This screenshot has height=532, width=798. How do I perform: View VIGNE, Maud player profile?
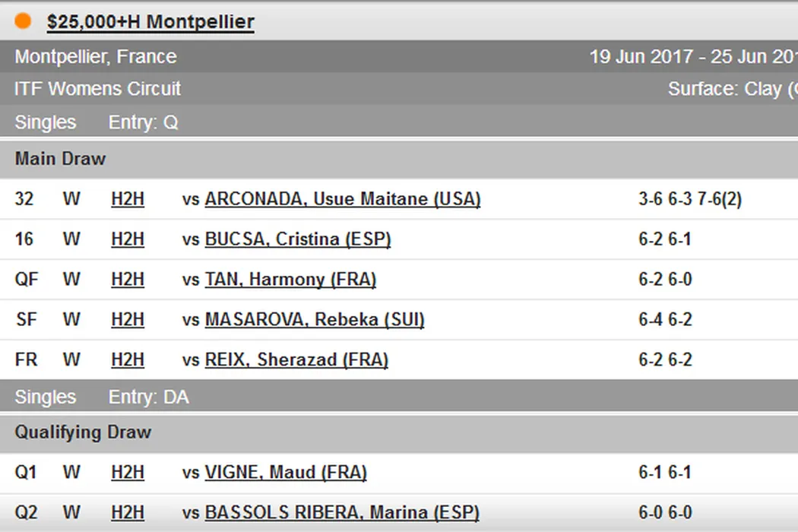(x=286, y=473)
